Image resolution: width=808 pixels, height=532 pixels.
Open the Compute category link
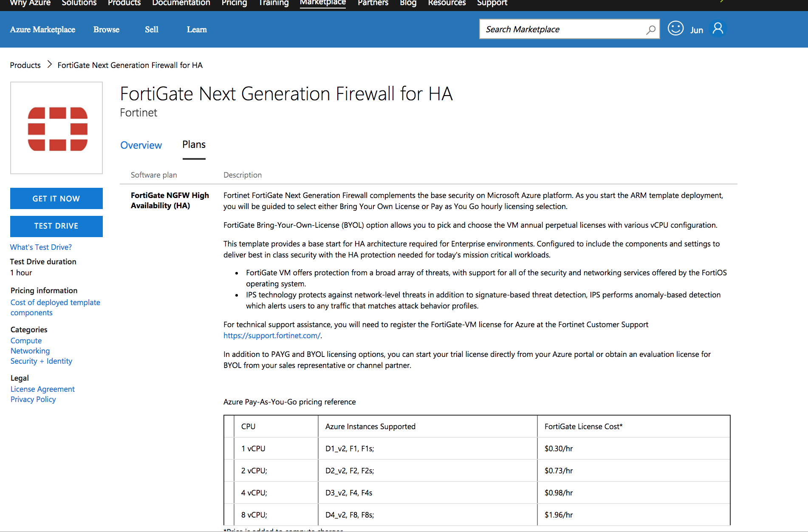[26, 341]
